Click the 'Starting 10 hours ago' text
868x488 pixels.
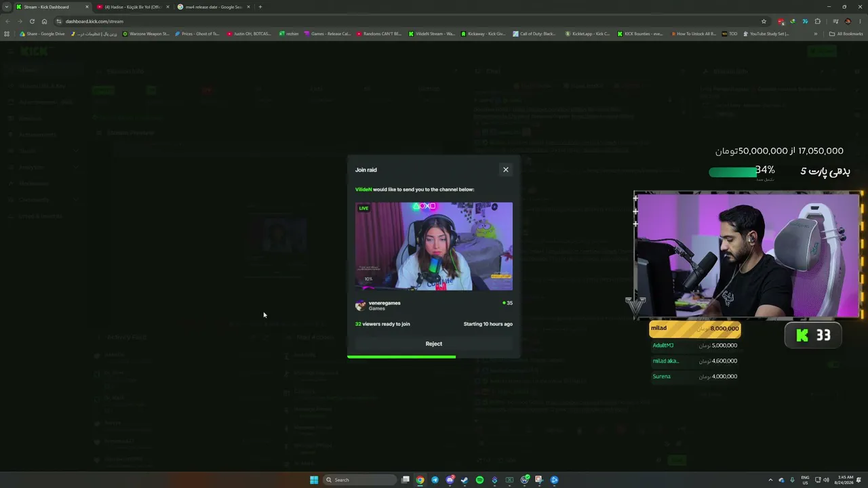click(488, 324)
